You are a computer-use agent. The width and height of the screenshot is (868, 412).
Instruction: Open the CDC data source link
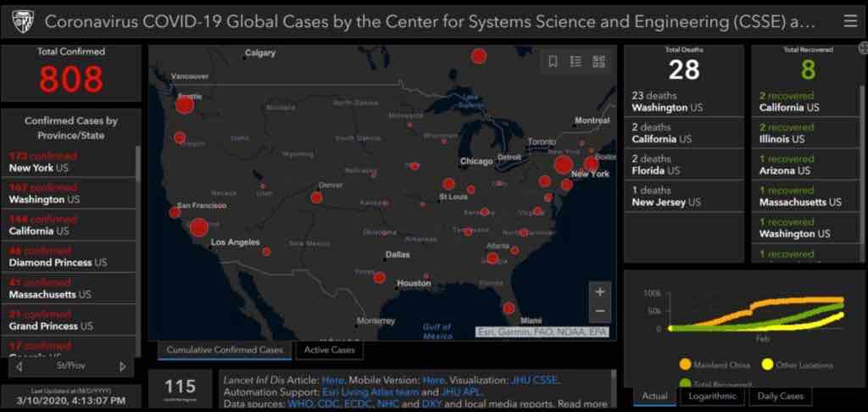point(329,404)
